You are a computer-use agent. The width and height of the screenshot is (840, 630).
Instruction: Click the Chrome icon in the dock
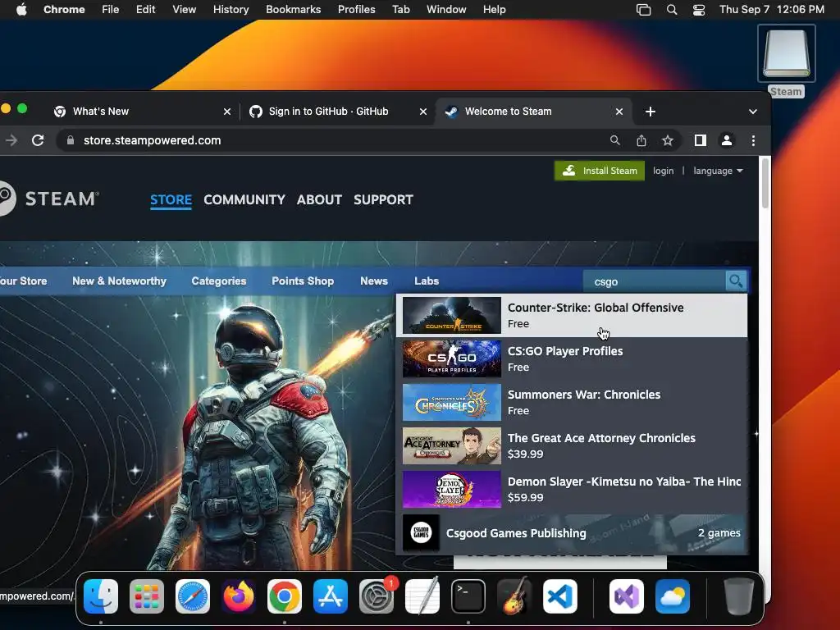pyautogui.click(x=285, y=596)
